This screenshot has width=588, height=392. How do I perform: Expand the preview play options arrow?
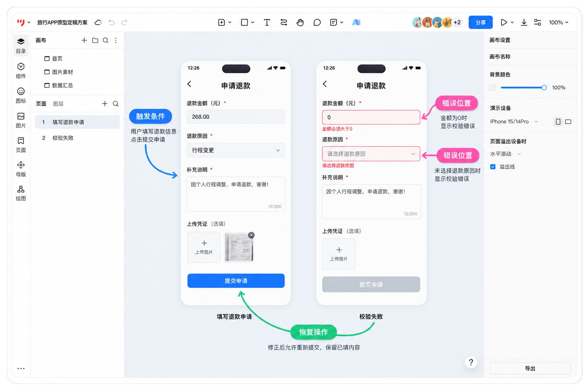point(512,23)
